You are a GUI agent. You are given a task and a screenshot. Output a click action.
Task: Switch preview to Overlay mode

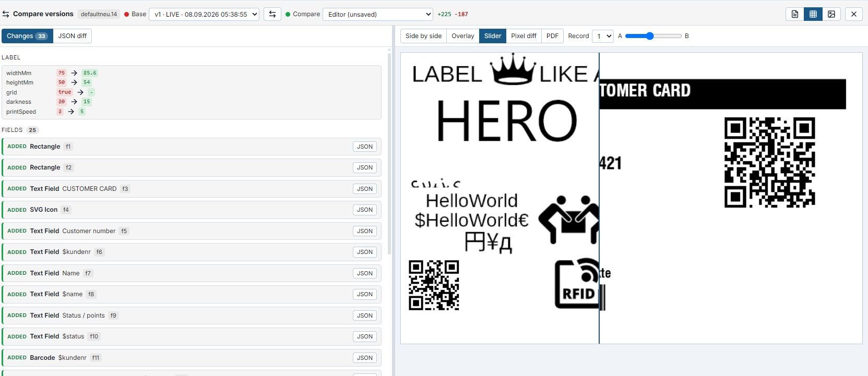click(463, 36)
